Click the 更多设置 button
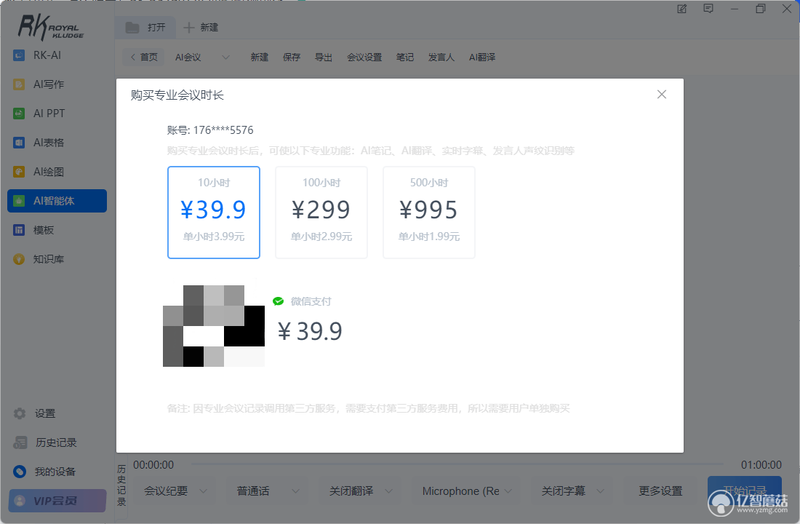The image size is (800, 524). (x=661, y=491)
